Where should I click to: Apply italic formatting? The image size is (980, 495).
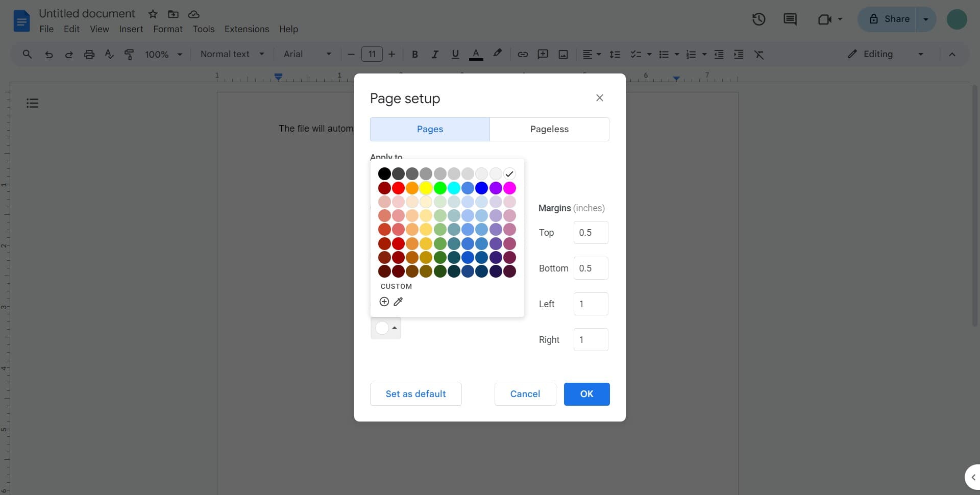point(435,54)
